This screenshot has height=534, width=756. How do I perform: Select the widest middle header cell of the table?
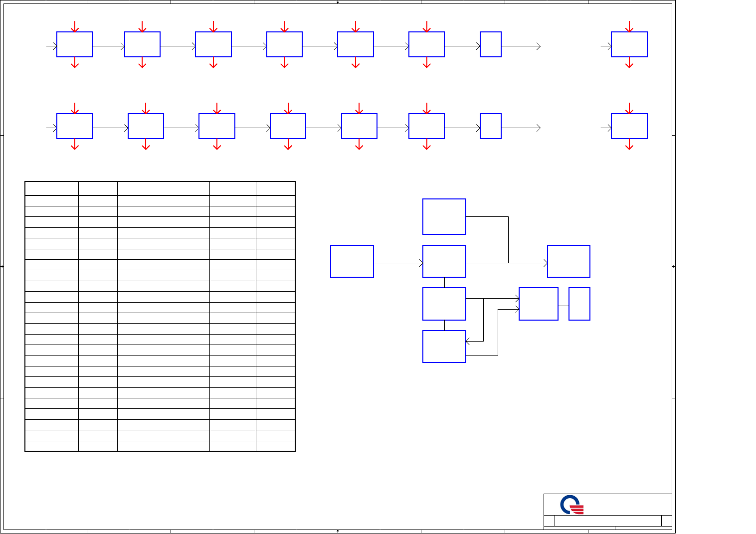tap(163, 188)
